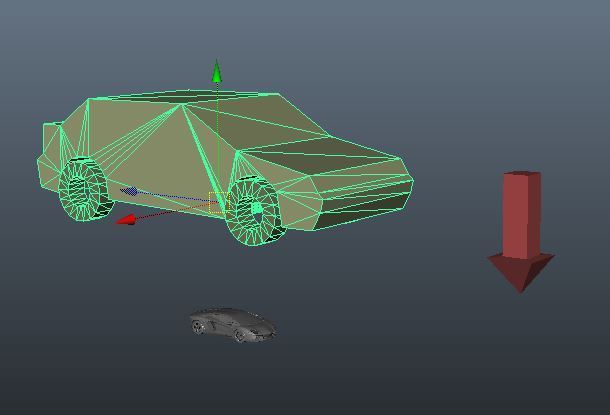Select the small gray sports car model
The height and width of the screenshot is (415, 610).
click(233, 325)
